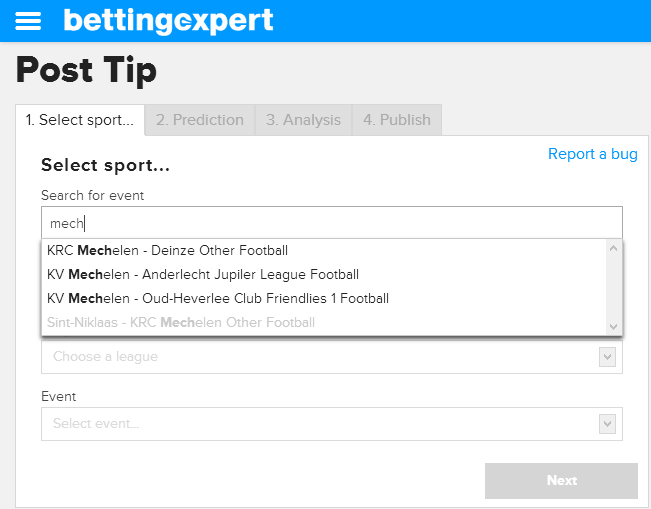Select the 1. Select sport tab
Viewport: 651px width, 509px height.
(x=80, y=120)
